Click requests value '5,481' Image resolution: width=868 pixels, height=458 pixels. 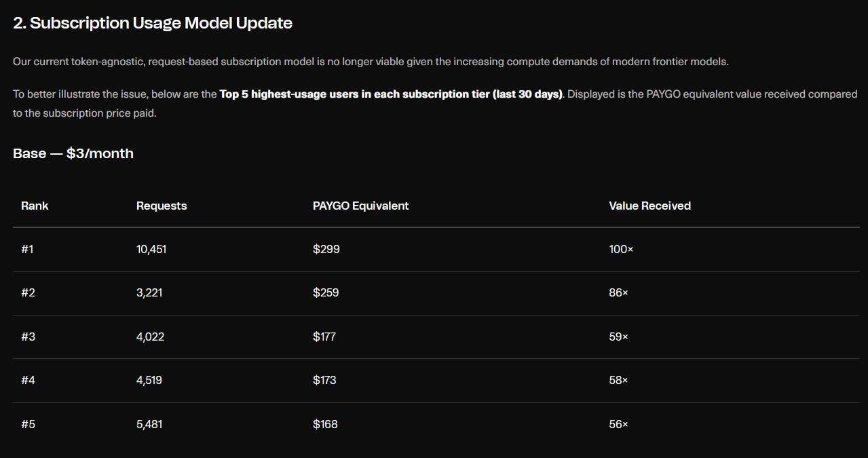[x=149, y=424]
